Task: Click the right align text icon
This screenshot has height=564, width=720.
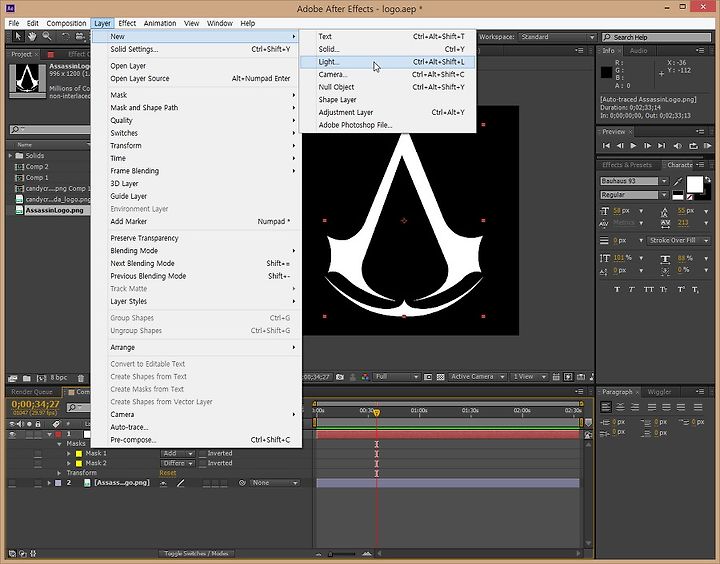Action: click(x=635, y=407)
